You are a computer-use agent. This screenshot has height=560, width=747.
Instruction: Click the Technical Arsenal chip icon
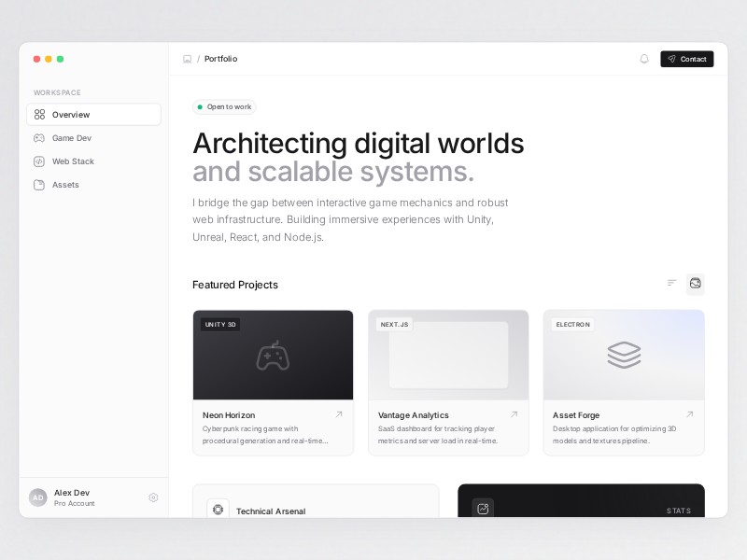click(x=218, y=510)
